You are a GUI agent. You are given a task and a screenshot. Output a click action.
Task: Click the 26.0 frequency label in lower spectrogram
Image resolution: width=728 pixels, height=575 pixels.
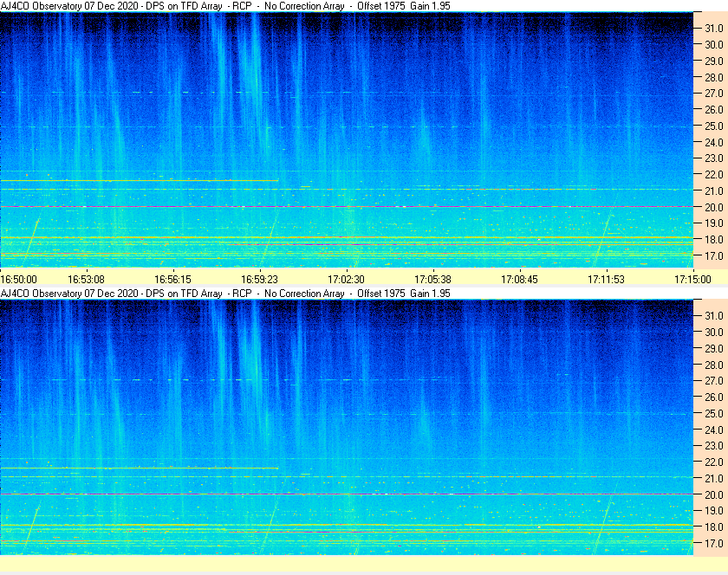[x=714, y=397]
